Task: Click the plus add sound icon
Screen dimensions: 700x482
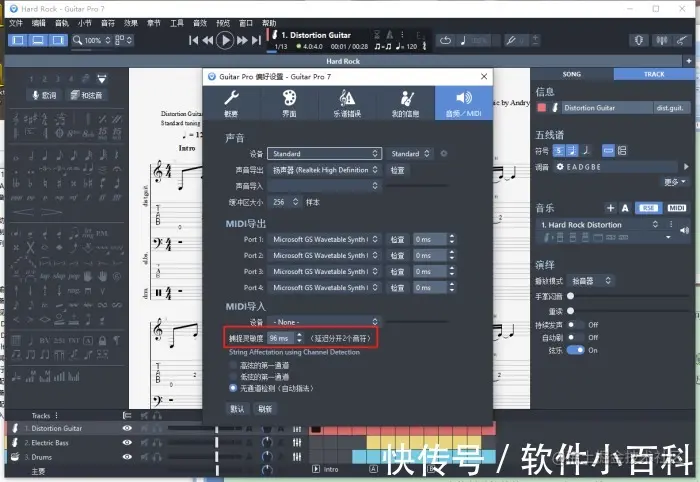Action: point(610,208)
